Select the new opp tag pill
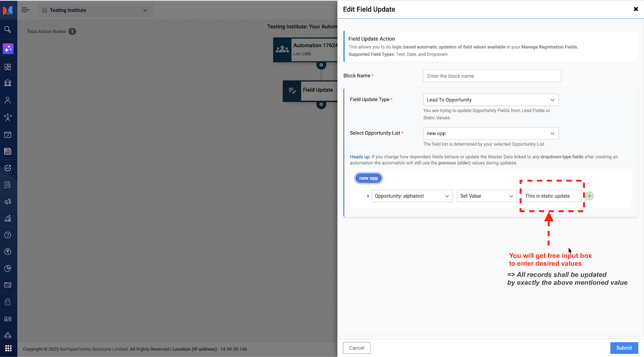 368,178
